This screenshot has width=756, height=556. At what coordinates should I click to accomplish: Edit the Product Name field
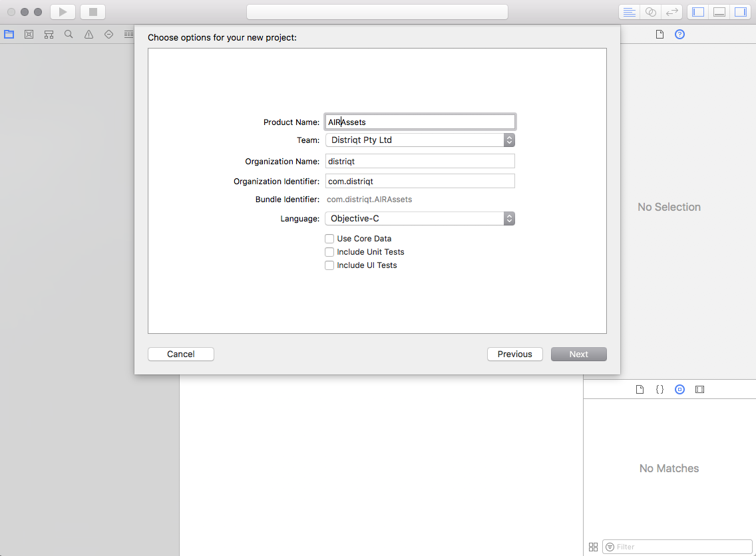coord(420,122)
